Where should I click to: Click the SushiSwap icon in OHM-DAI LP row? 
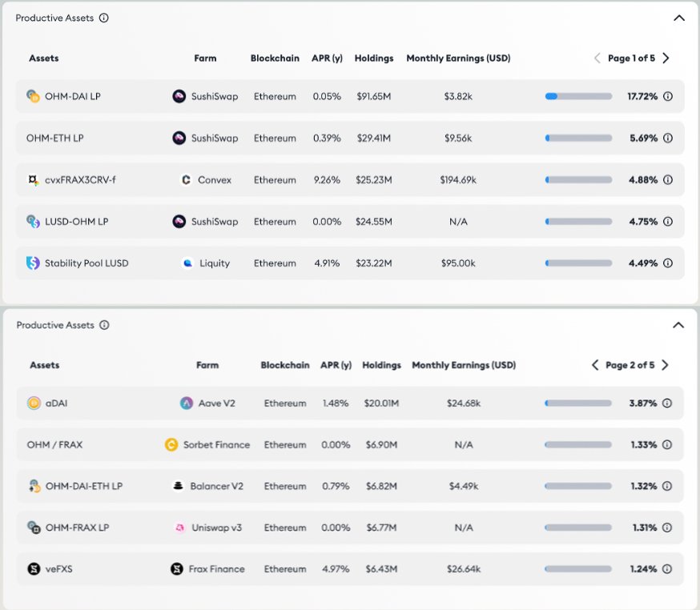click(x=179, y=96)
